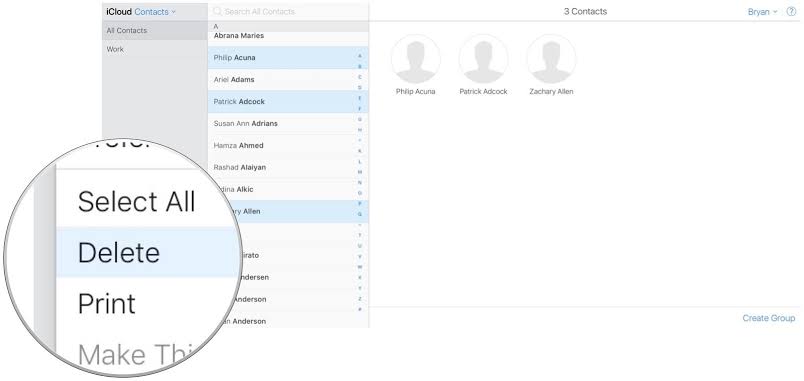This screenshot has height=381, width=804.
Task: Choose Select All from the actions menu
Action: coord(136,202)
